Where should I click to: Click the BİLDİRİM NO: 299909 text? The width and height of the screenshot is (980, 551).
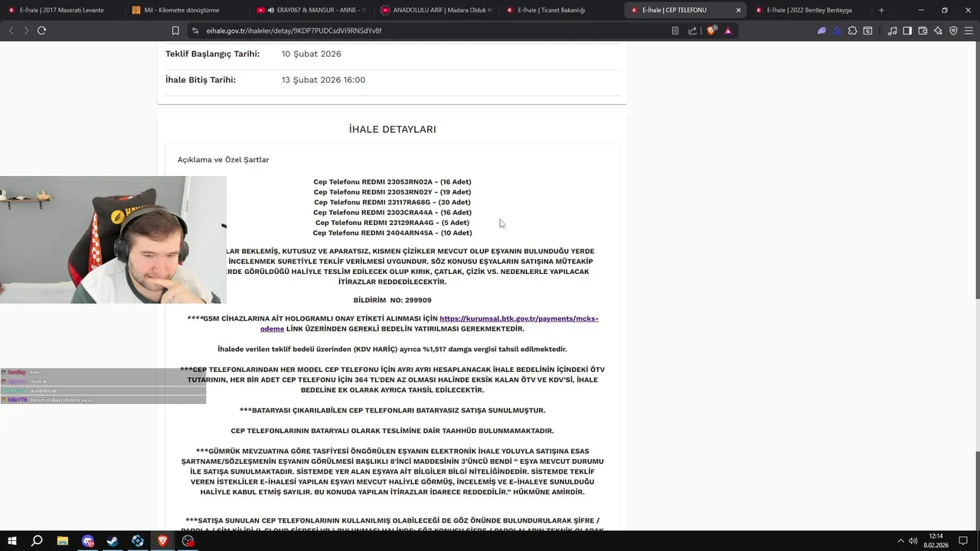pyautogui.click(x=392, y=301)
